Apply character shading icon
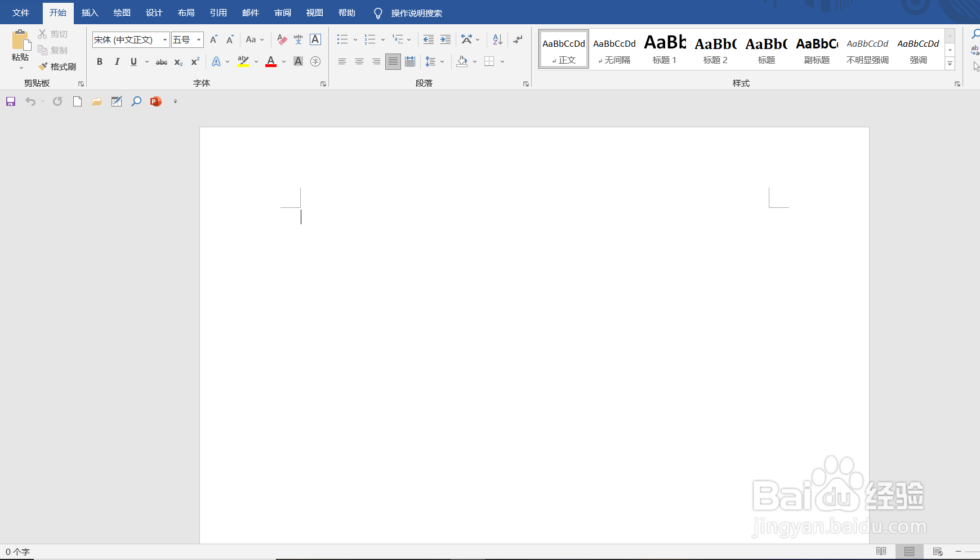Screen dimensions: 980x560 coord(299,61)
